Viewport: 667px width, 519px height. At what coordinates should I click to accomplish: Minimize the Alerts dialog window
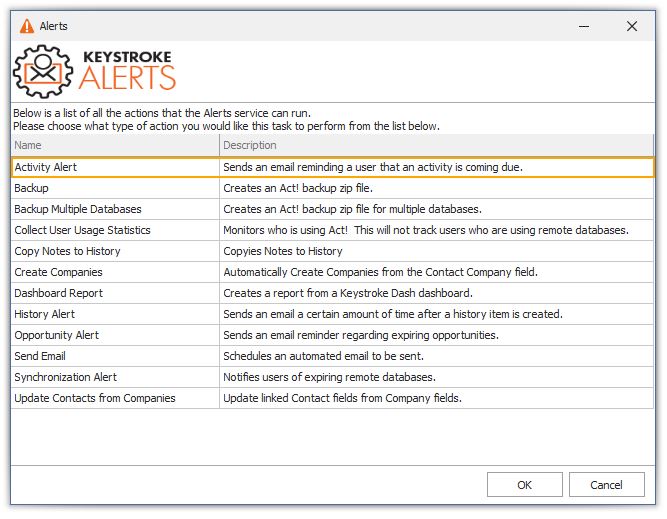[x=584, y=26]
